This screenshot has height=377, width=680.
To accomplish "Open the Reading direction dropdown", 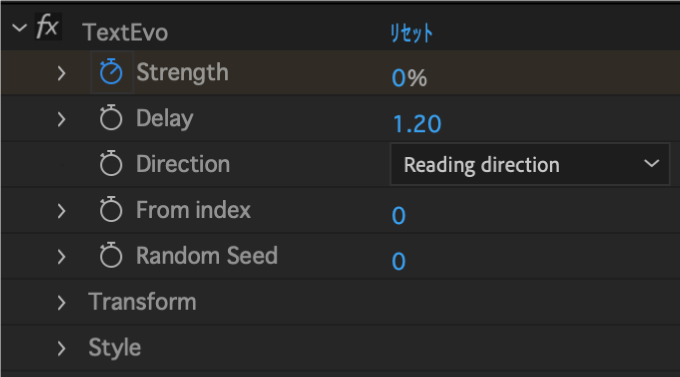I will [x=530, y=164].
